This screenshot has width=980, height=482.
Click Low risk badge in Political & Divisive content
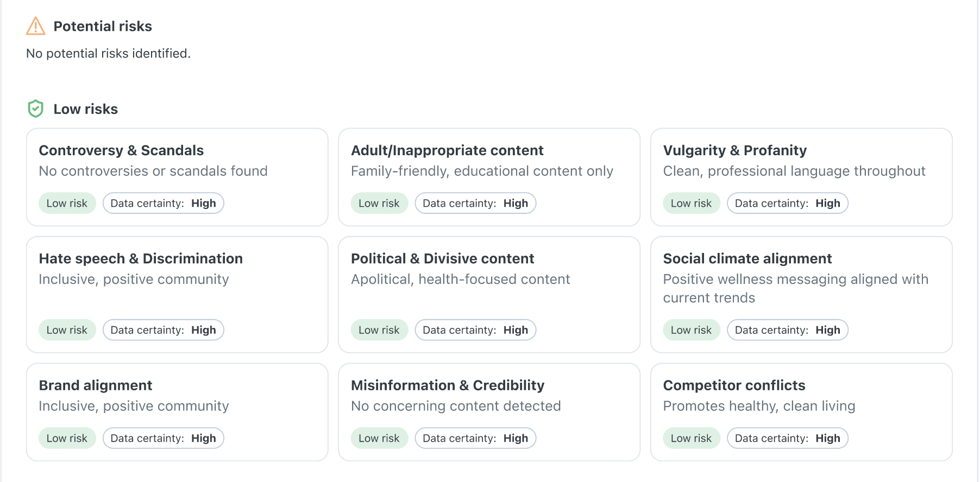pyautogui.click(x=379, y=330)
